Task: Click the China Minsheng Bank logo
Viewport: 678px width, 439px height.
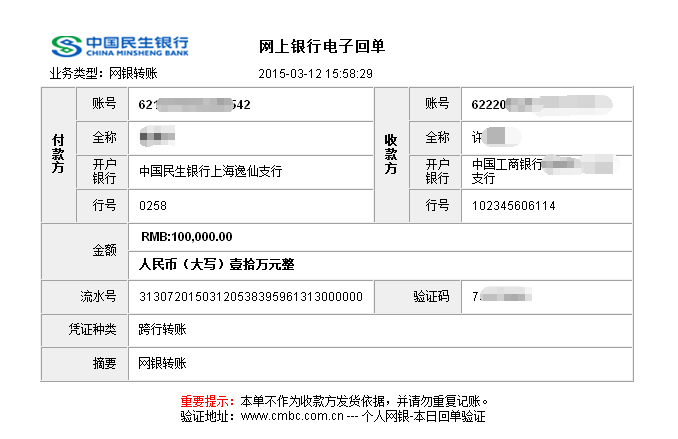Action: tap(120, 46)
